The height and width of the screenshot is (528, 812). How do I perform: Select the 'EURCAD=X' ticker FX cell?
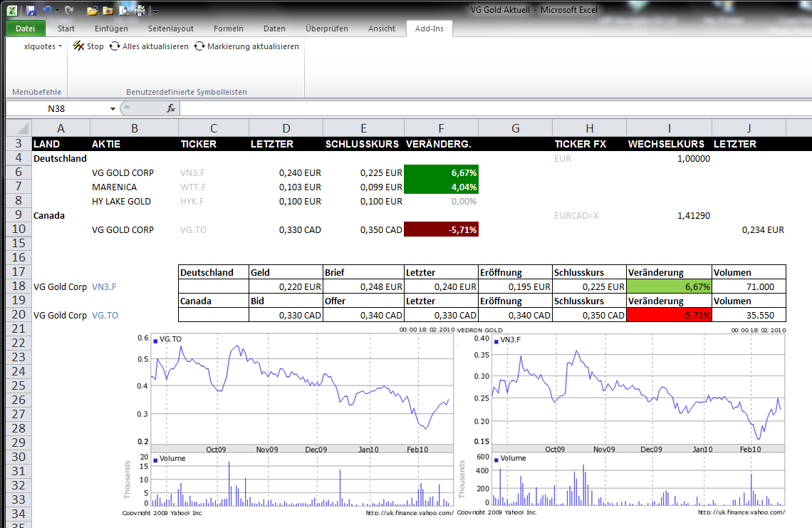tap(589, 216)
